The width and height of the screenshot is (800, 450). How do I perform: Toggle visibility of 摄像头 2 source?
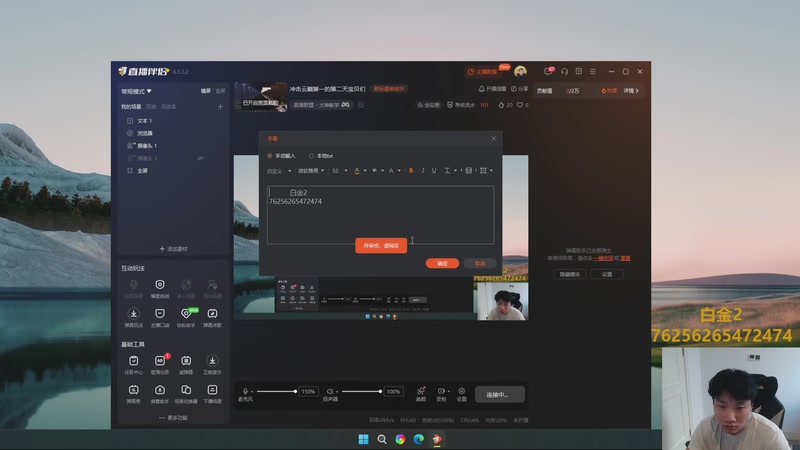201,158
